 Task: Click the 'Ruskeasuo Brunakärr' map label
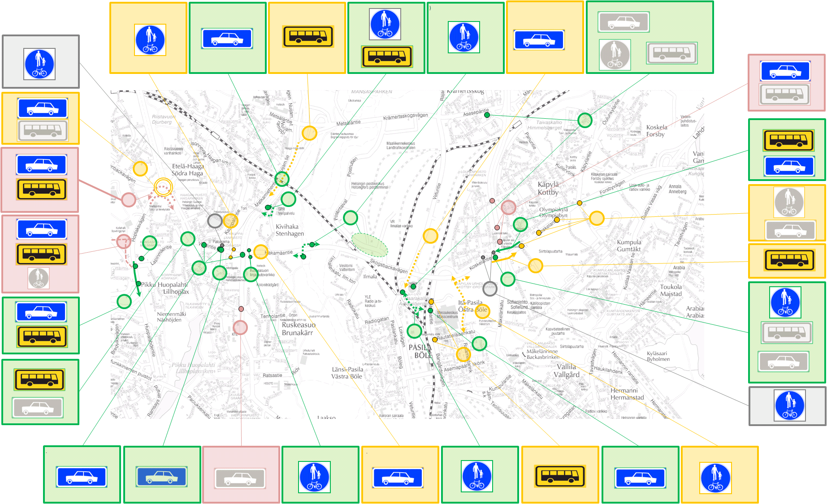[x=299, y=329]
